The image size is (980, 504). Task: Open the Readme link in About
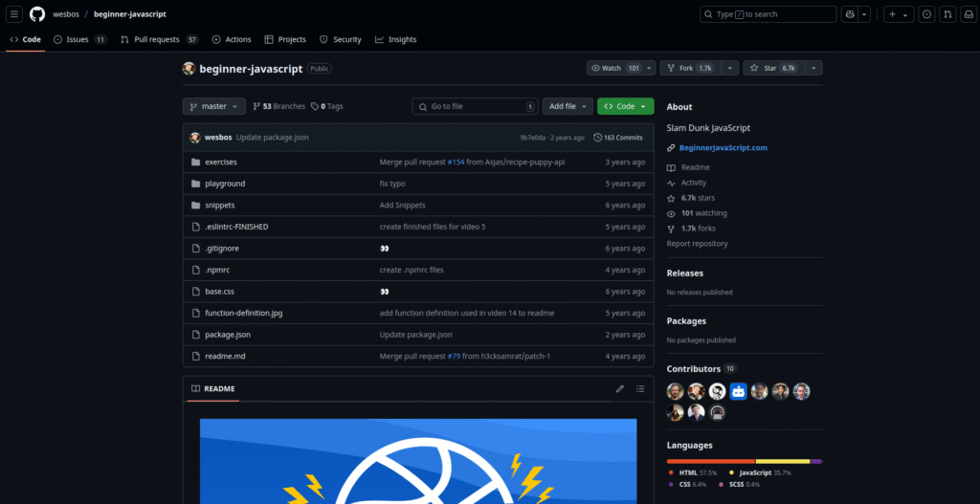[688, 167]
